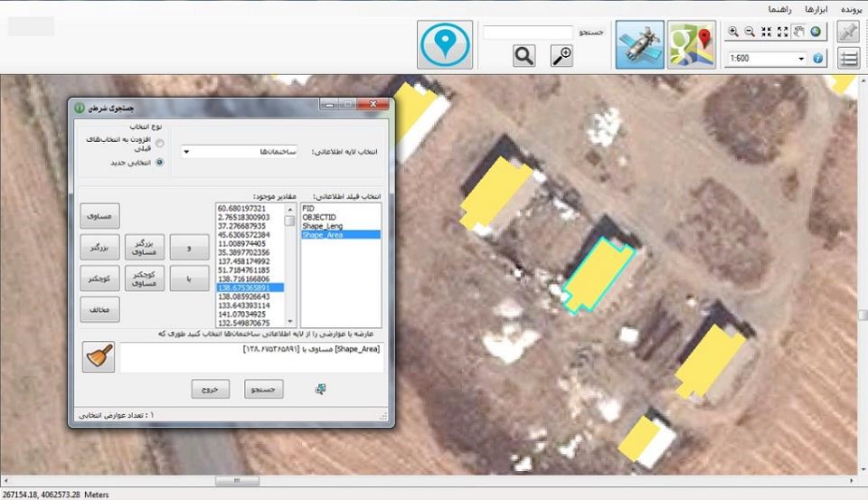Select value 138.085926643
Viewport: 868px width, 500px height.
tap(250, 297)
